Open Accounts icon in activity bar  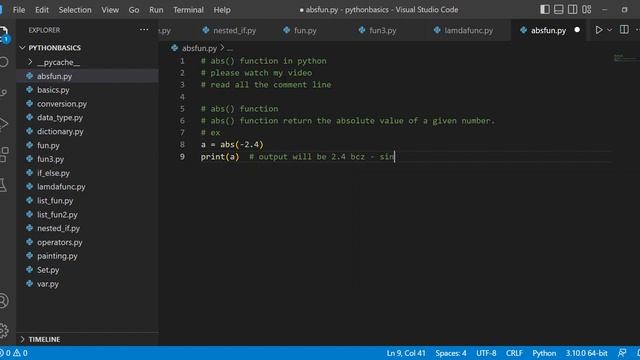(4, 301)
